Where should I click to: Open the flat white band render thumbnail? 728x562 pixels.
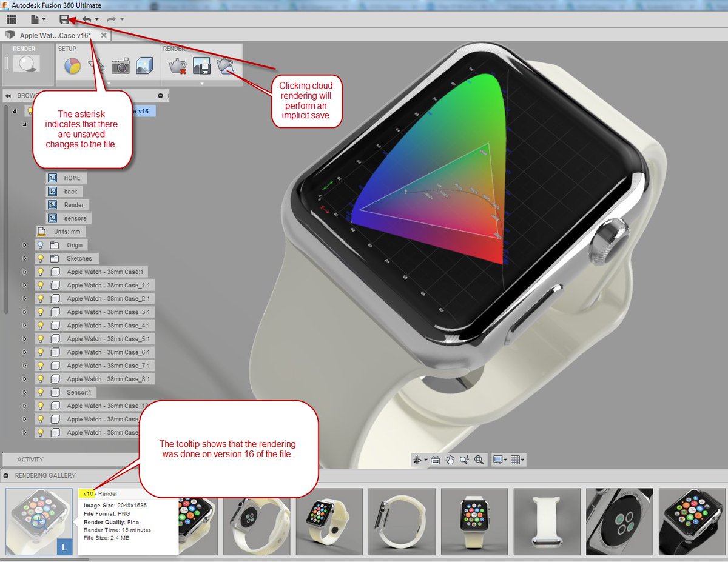pyautogui.click(x=547, y=521)
